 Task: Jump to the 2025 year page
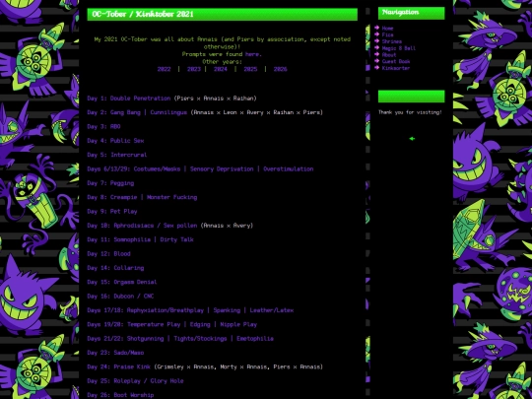tap(250, 69)
